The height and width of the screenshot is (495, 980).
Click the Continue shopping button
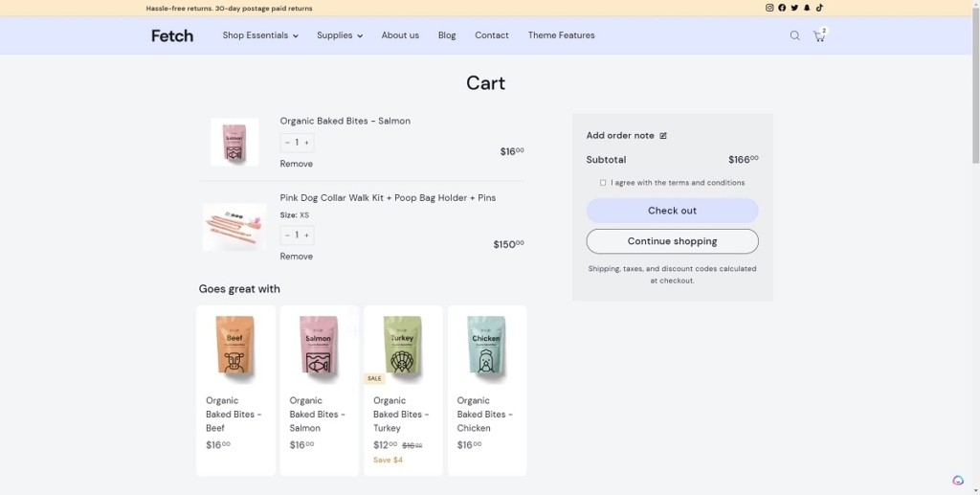(672, 241)
